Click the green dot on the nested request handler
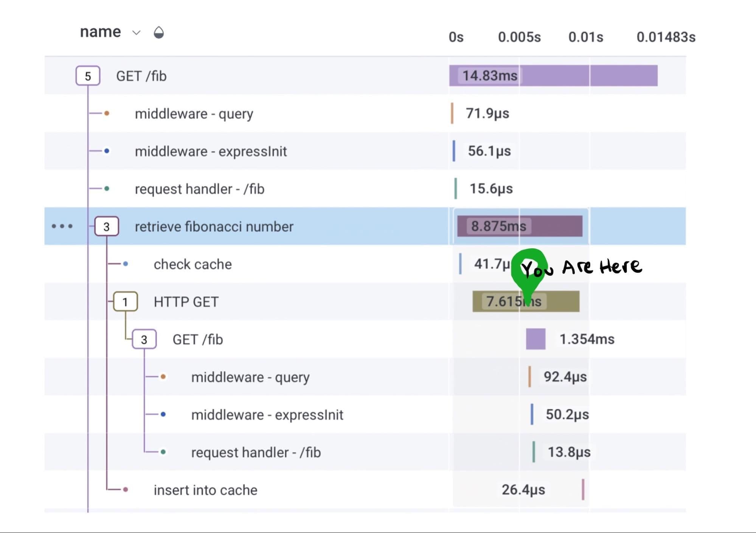Screen dimensions: 756x533 (163, 452)
